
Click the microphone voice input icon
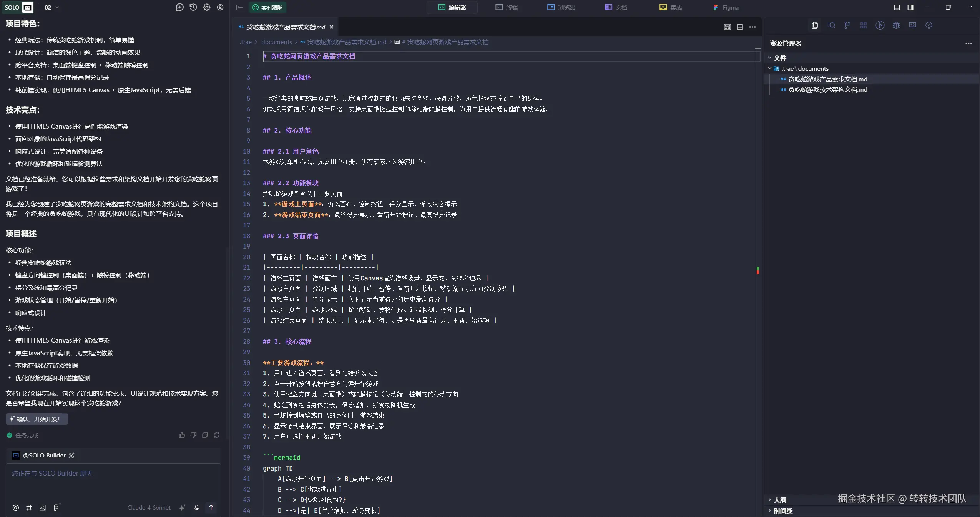coord(196,507)
